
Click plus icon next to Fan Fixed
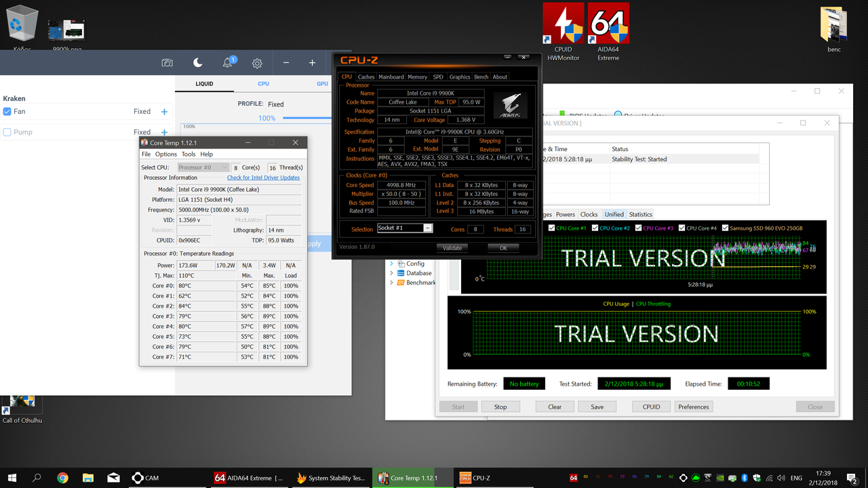click(x=164, y=111)
